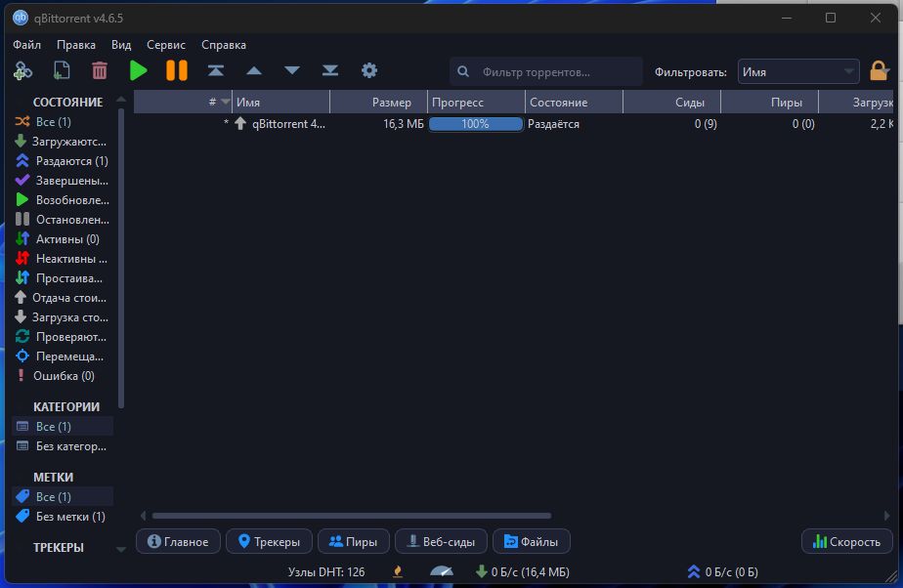Click the lock interface icon

[879, 71]
